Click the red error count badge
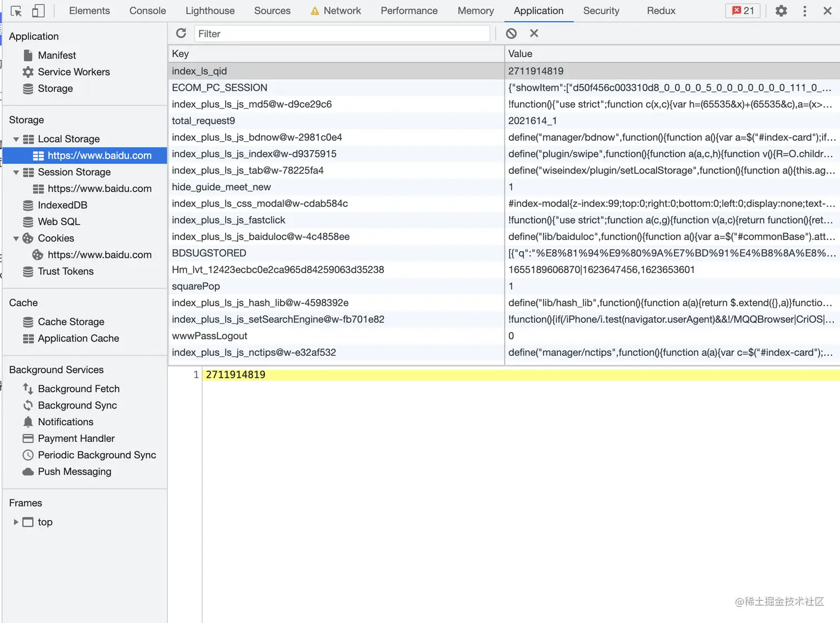 (743, 11)
